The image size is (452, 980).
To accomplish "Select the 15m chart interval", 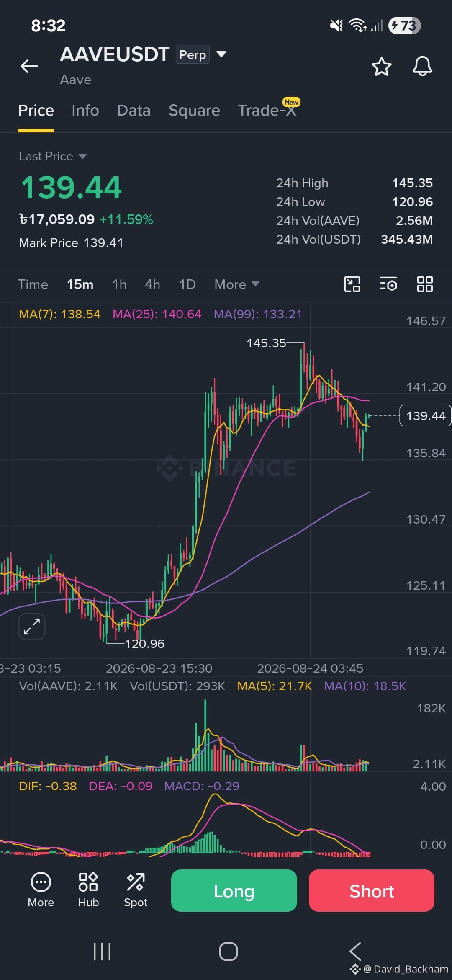I will (80, 284).
